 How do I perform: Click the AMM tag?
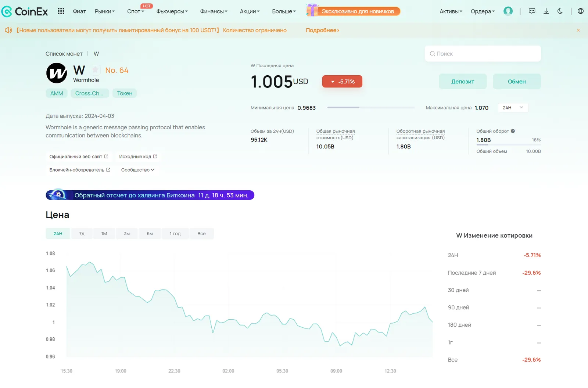point(57,93)
